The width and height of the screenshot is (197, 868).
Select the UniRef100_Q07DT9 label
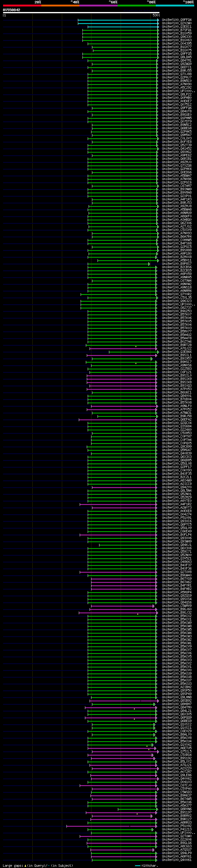tap(176, 121)
